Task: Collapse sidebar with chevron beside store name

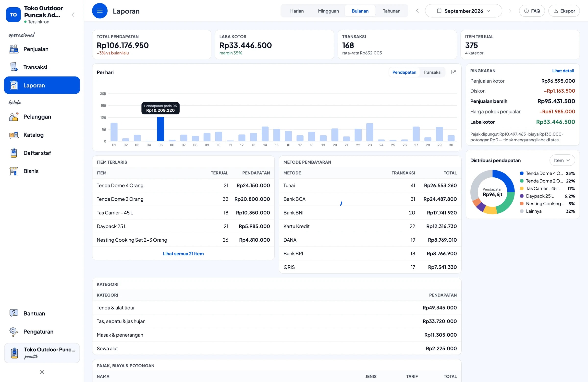Action: click(73, 14)
